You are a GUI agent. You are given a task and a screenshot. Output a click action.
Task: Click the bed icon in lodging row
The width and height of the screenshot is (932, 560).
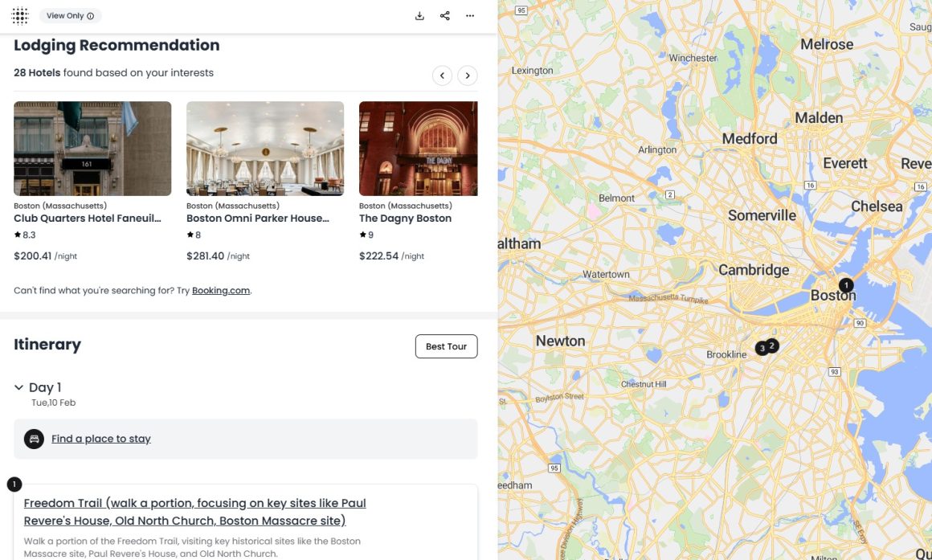pyautogui.click(x=34, y=439)
